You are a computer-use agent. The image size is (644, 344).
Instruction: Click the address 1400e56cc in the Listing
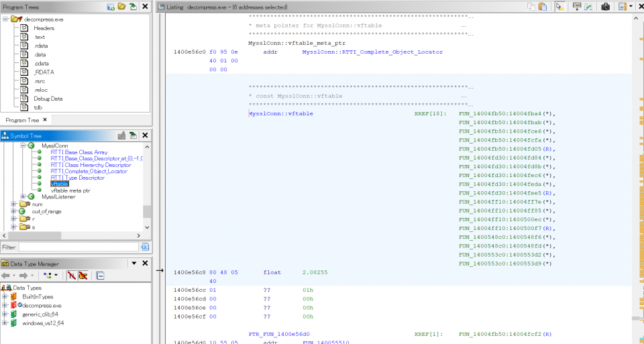[x=190, y=290]
